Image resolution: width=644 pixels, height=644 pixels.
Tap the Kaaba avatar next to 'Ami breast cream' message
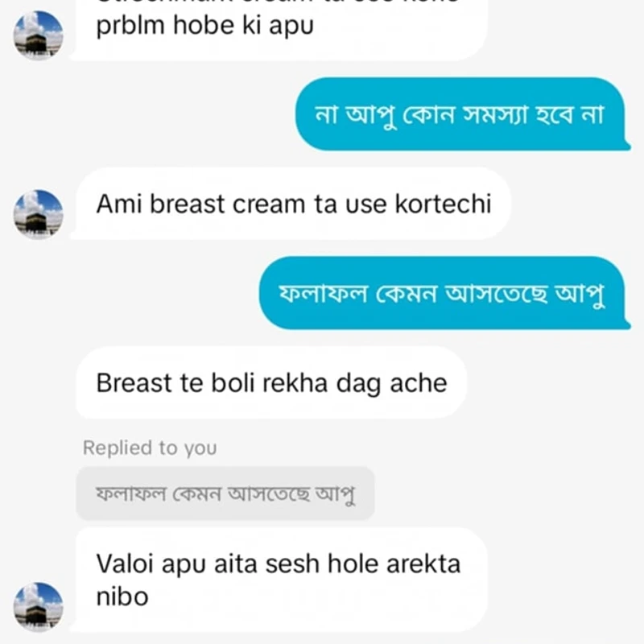(38, 214)
